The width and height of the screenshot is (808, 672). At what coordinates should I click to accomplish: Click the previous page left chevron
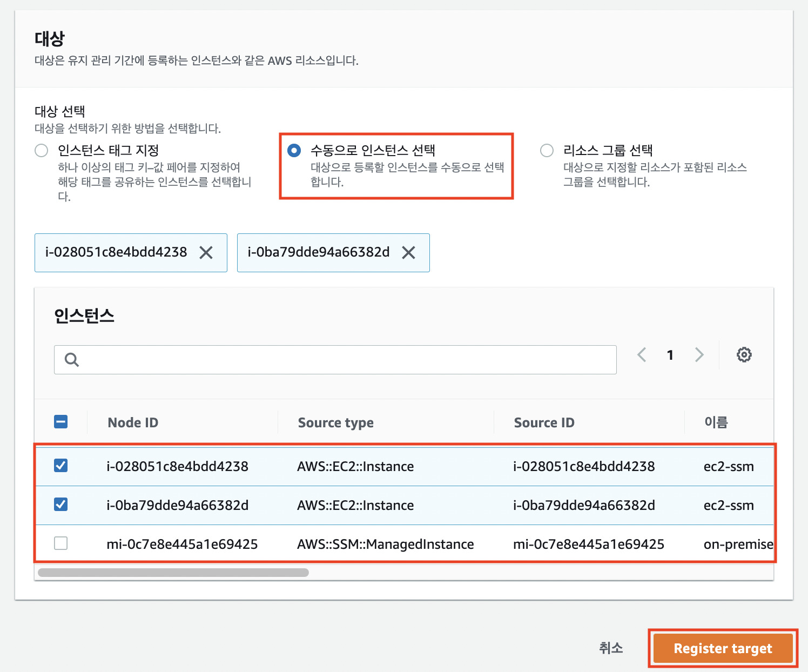[641, 355]
